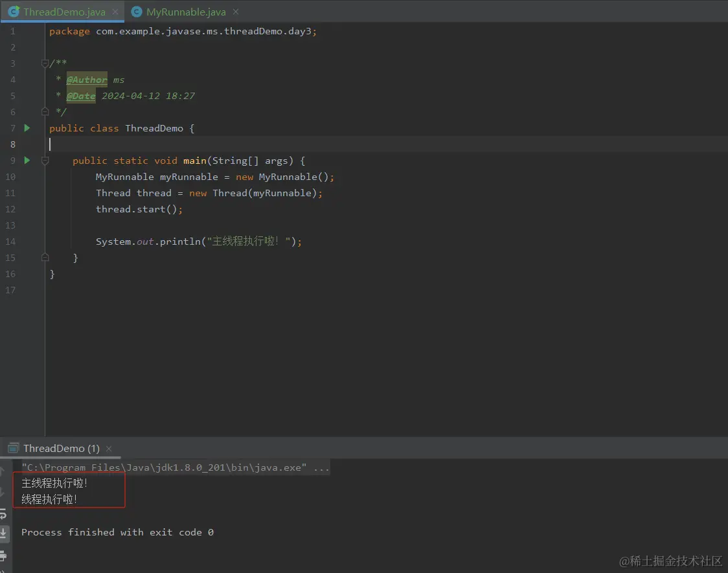Click the package declaration on line 1

[183, 31]
